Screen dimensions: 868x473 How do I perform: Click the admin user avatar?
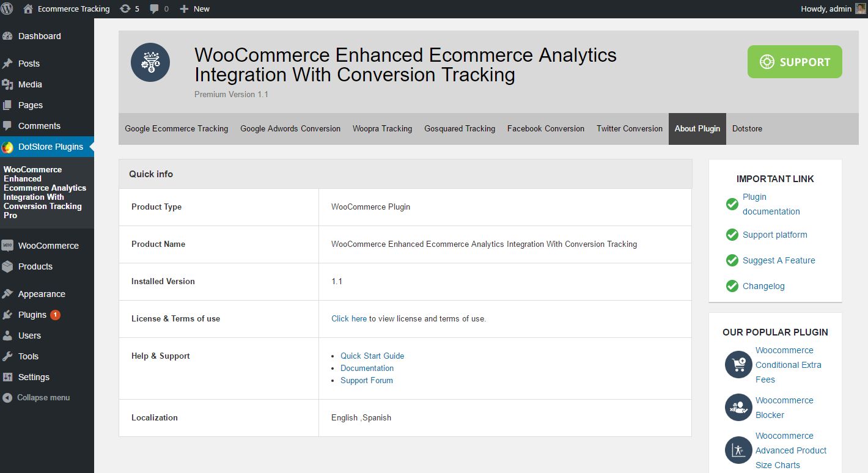(x=860, y=9)
